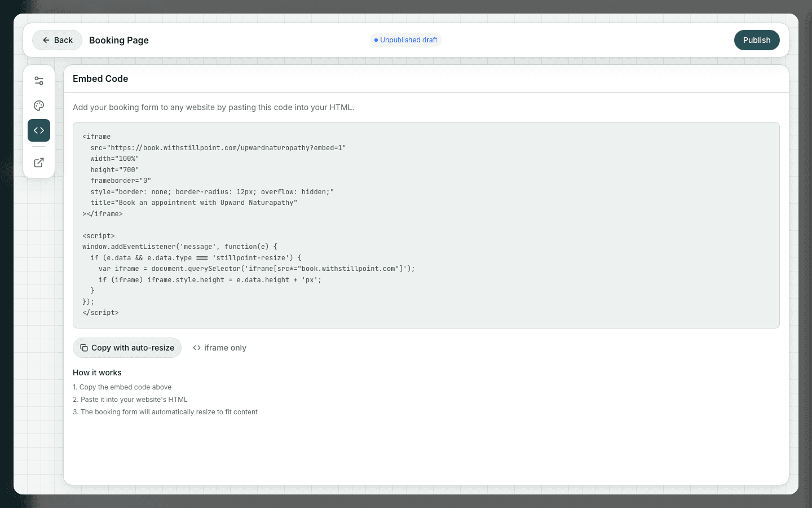The image size is (812, 508).
Task: Click the iframe src URL line
Action: (218, 148)
